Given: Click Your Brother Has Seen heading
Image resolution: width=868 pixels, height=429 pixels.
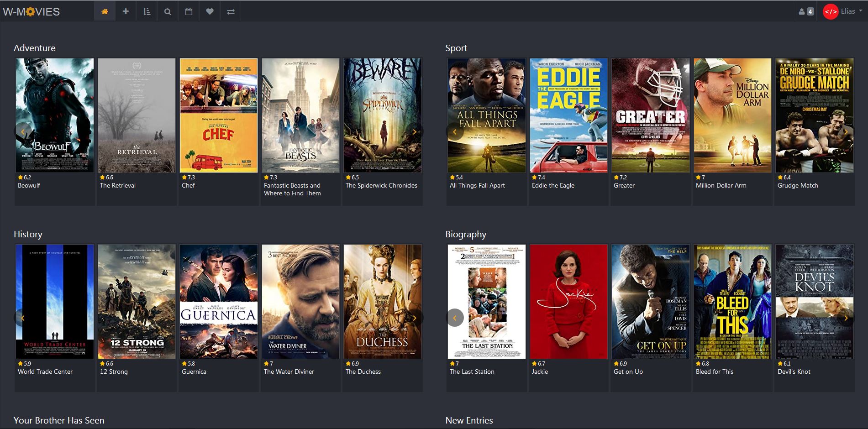Looking at the screenshot, I should pos(59,420).
